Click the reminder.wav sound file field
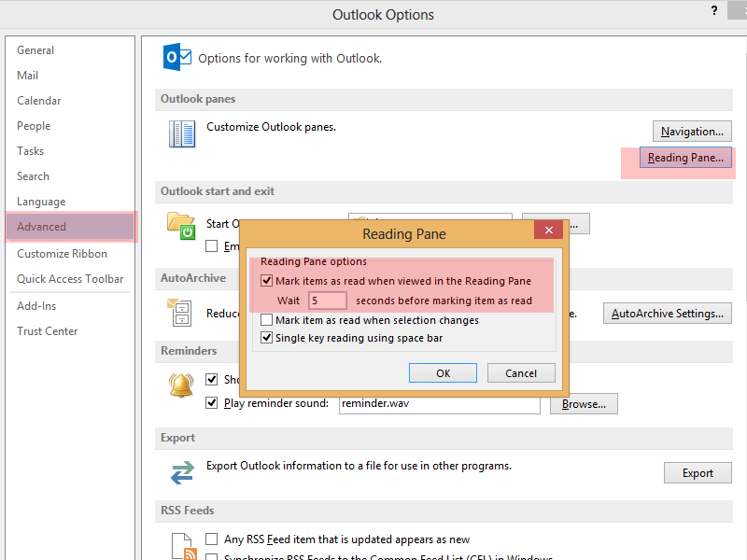This screenshot has width=747, height=560. pos(439,403)
